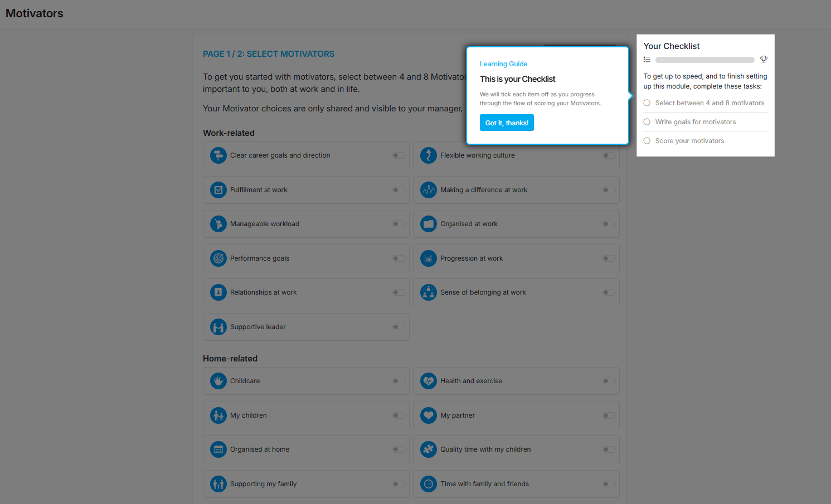Click the Home-related section heading
The image size is (831, 504).
point(230,359)
